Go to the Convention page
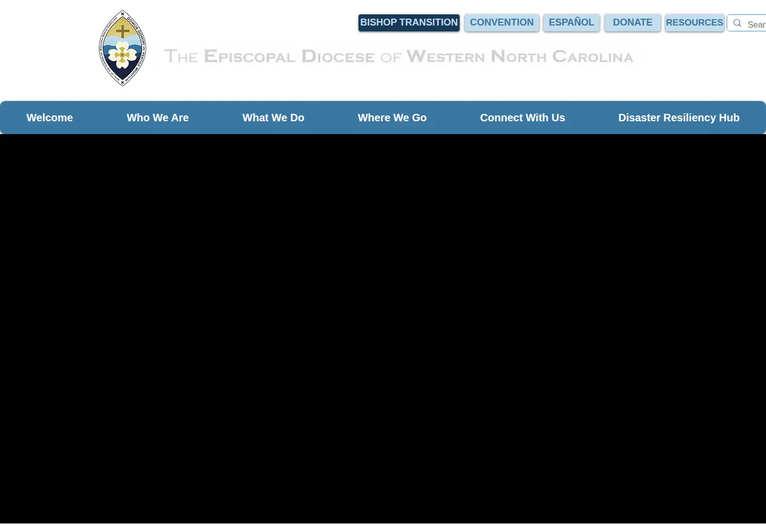 coord(502,22)
